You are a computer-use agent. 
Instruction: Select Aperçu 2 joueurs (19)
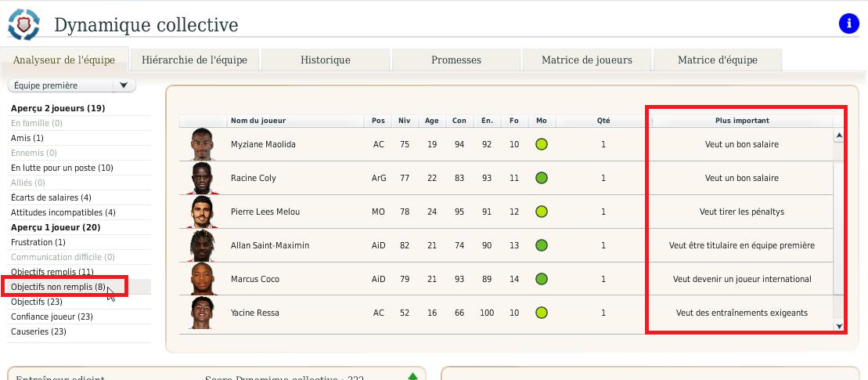[58, 108]
